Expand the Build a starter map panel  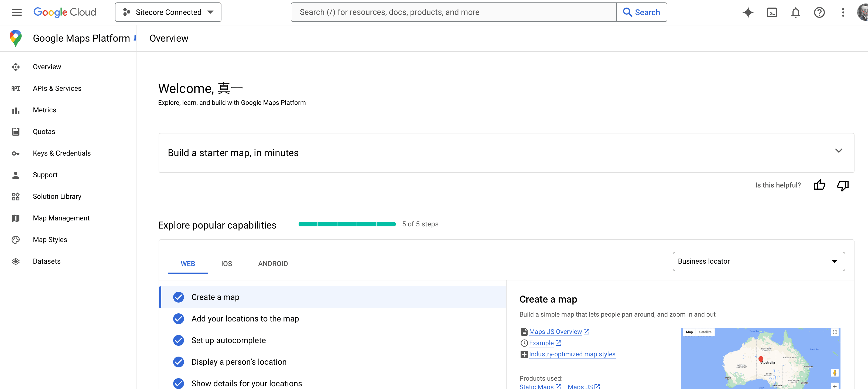coord(838,150)
